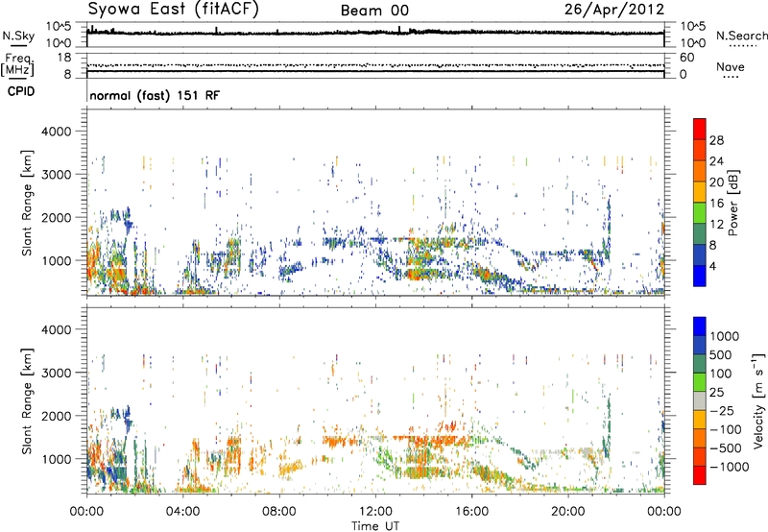
Task: Click the blue bottom segment of the power colorbar
Action: pos(700,277)
